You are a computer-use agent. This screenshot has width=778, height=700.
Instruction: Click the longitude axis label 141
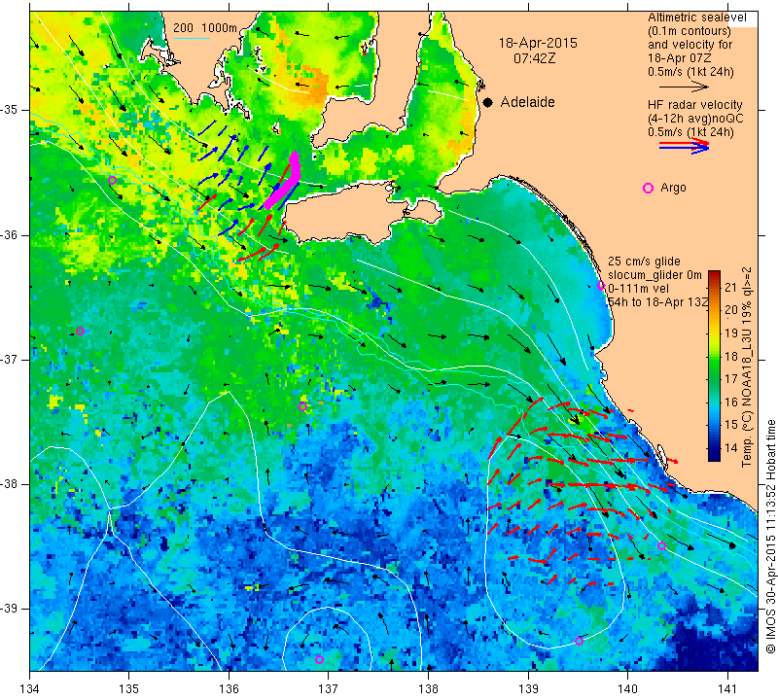coord(727,689)
